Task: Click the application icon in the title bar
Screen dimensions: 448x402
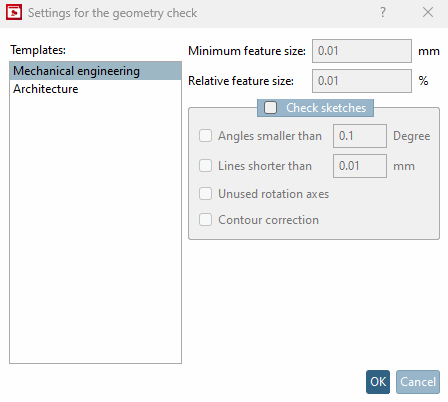Action: click(14, 12)
